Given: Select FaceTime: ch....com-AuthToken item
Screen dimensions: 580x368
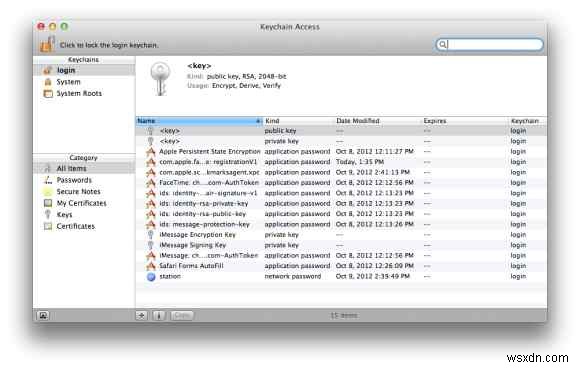Looking at the screenshot, I should click(341, 182).
